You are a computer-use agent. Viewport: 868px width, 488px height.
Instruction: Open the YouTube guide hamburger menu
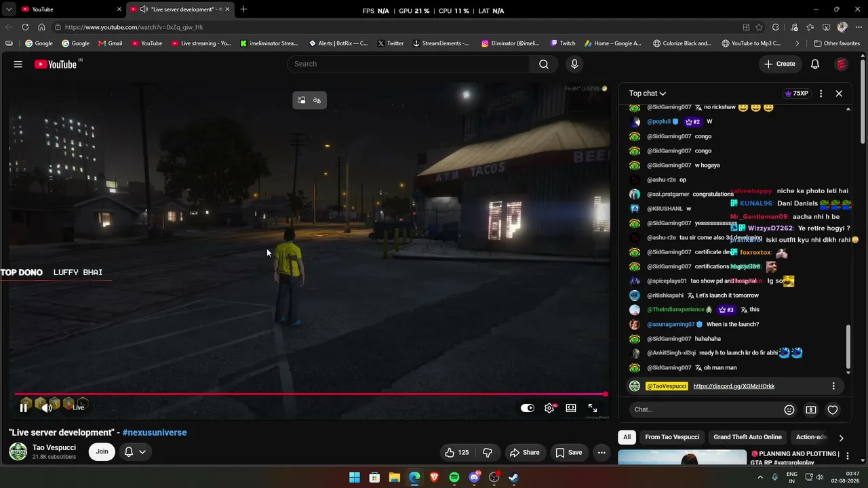tap(18, 64)
